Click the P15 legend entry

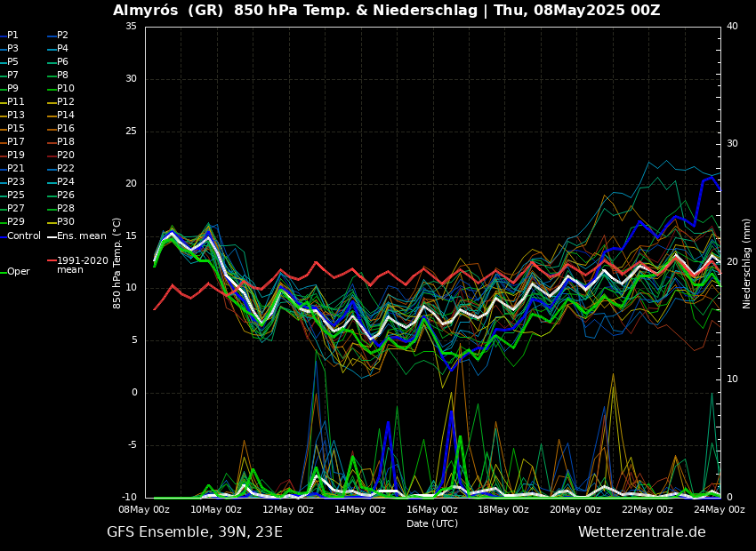pyautogui.click(x=16, y=129)
